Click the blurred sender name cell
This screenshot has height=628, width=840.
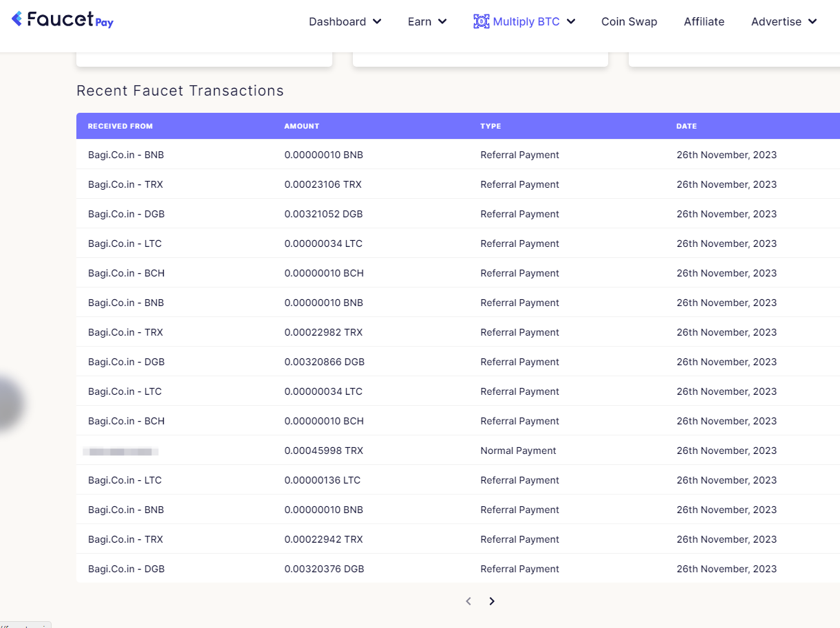[x=121, y=451]
